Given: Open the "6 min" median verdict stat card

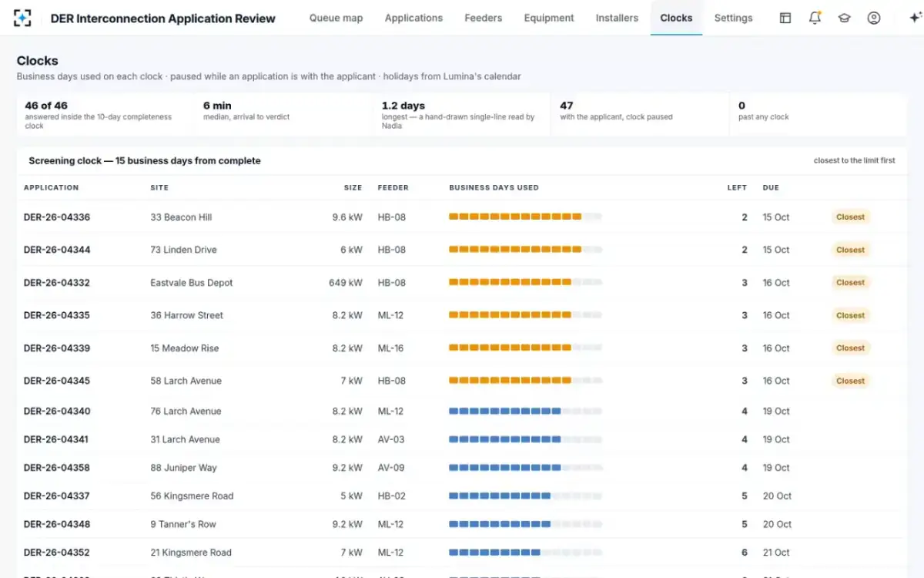Looking at the screenshot, I should 285,115.
